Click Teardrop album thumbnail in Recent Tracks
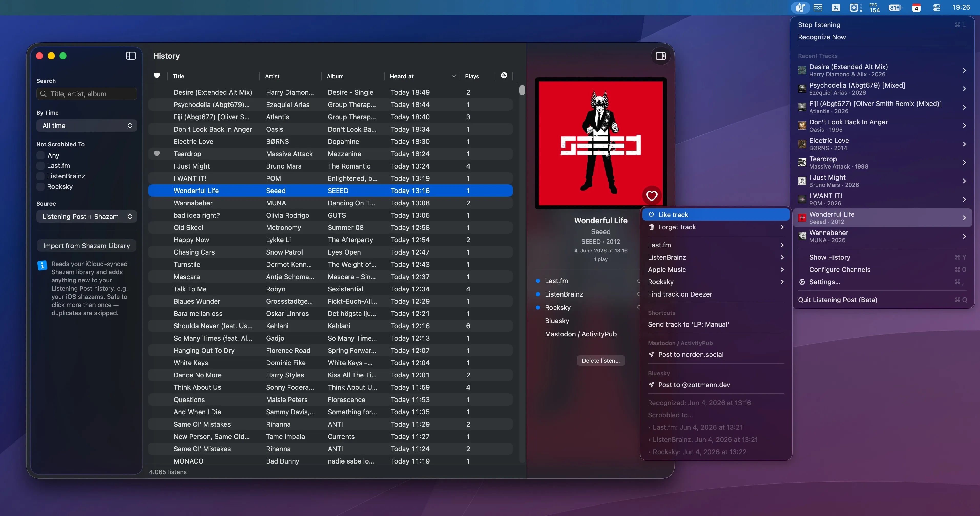980x516 pixels. pyautogui.click(x=802, y=162)
